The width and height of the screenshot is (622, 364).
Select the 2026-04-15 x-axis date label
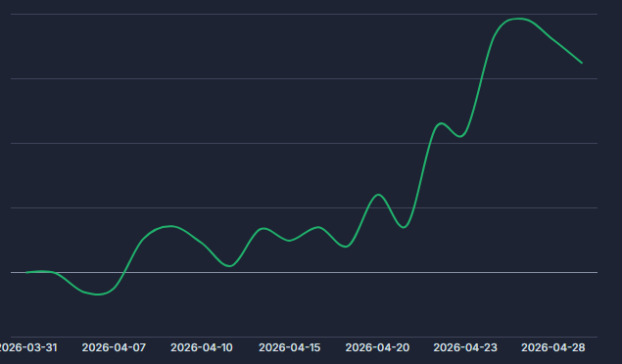[290, 347]
